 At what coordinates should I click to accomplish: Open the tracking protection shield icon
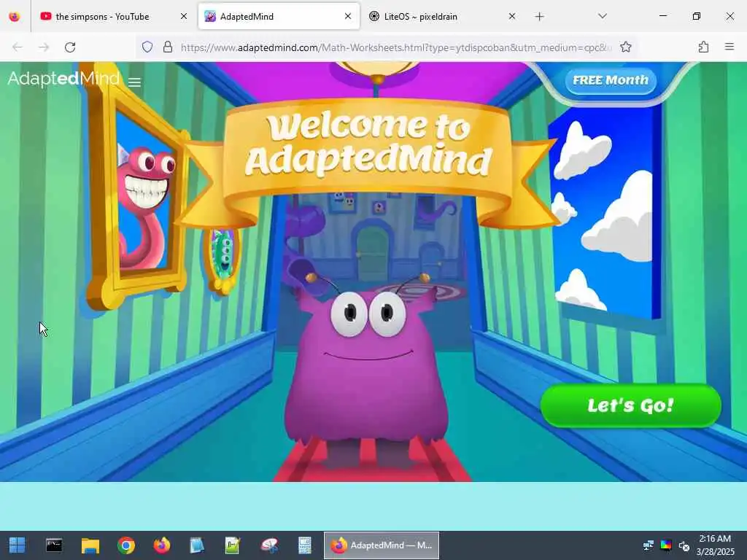click(147, 47)
